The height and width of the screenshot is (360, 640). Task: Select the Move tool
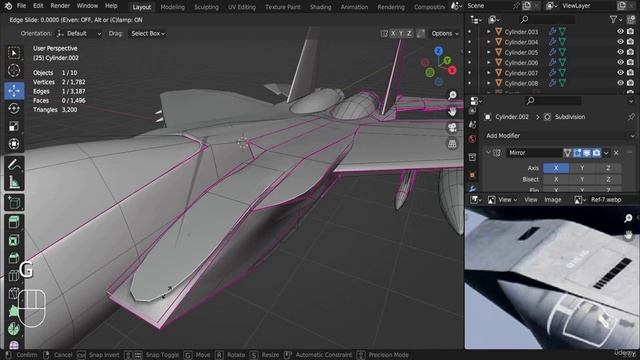point(14,90)
